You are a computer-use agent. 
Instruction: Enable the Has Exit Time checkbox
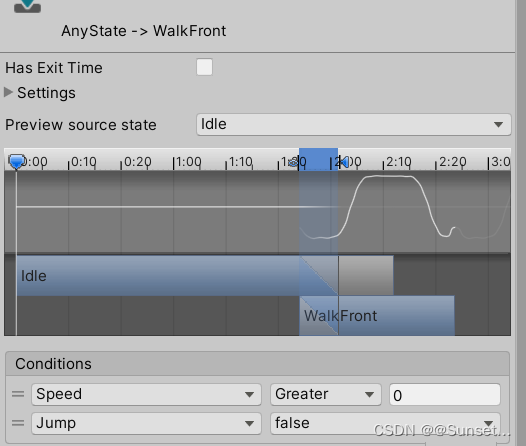click(204, 67)
